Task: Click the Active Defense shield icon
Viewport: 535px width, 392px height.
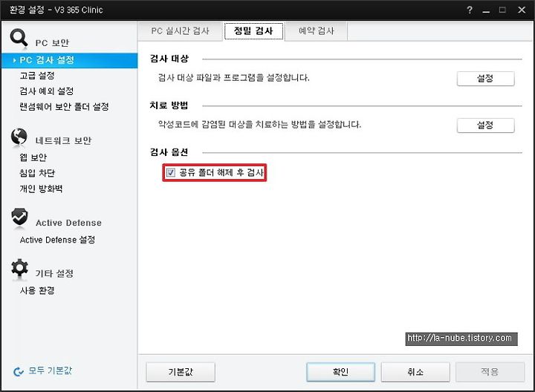Action: tap(19, 217)
